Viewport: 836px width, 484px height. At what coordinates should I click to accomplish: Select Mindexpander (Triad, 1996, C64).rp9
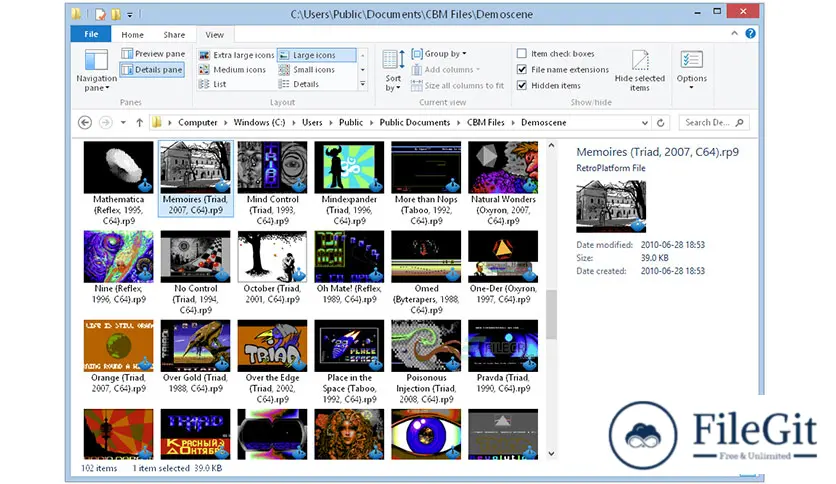click(x=349, y=183)
